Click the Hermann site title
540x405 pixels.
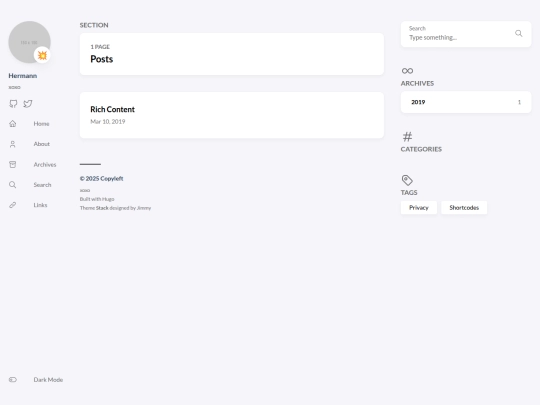click(x=23, y=76)
